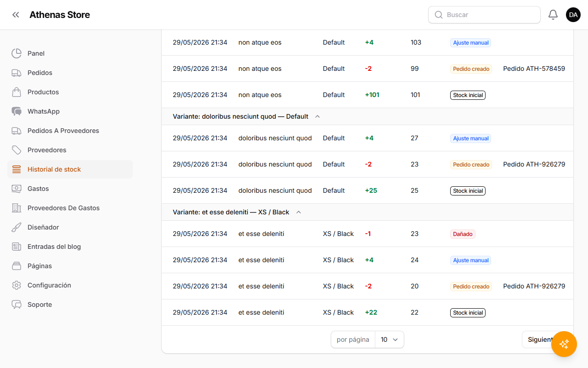This screenshot has height=368, width=588.
Task: Open Soporte in the sidebar
Action: [70, 305]
